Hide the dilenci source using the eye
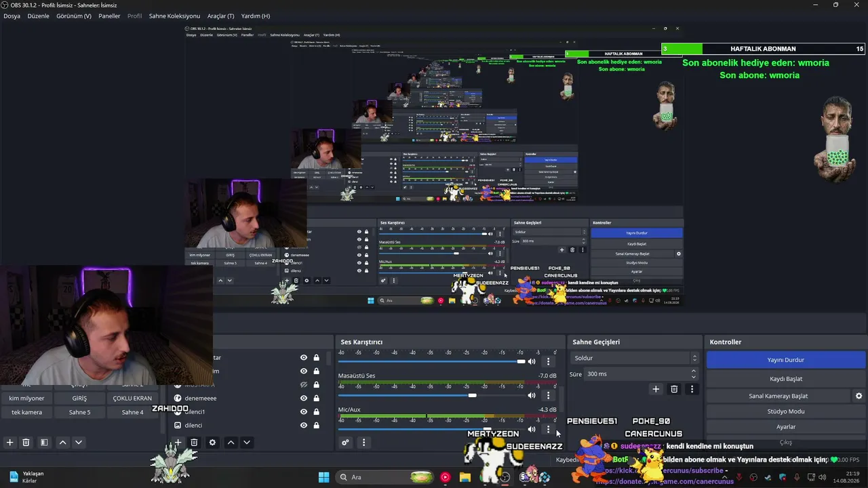Viewport: 868px width, 488px height. [304, 426]
